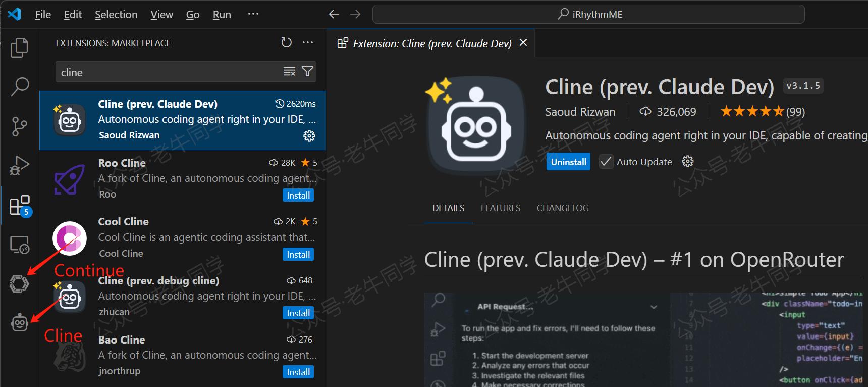Viewport: 868px width, 387px height.
Task: Open publisher Saoud Rizwan link
Action: [x=580, y=112]
